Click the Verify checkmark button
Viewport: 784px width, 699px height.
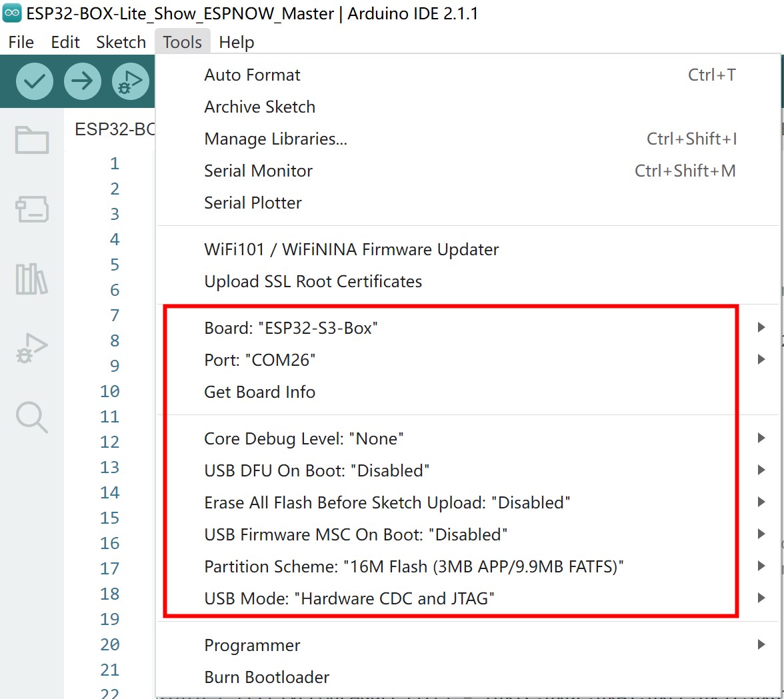tap(35, 81)
